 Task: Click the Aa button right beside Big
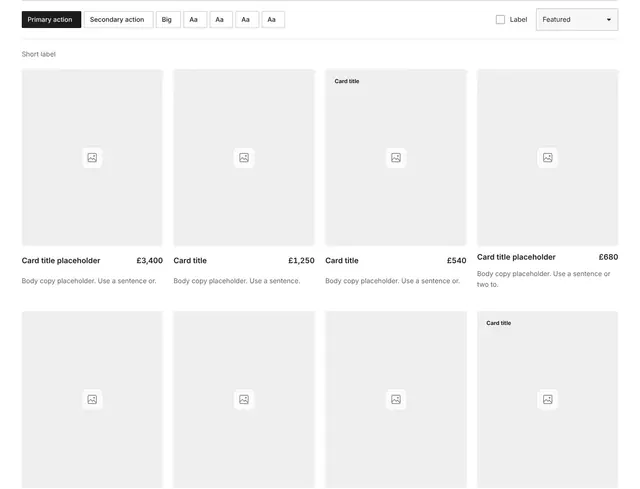click(195, 20)
